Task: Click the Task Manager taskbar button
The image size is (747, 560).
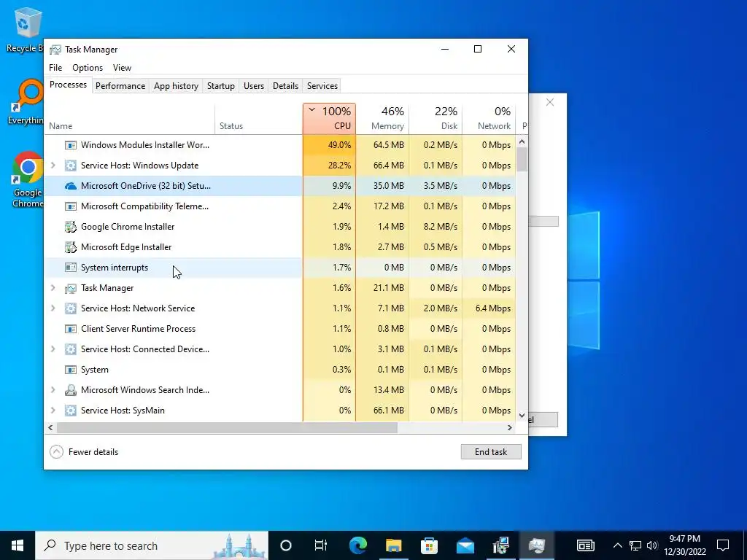Action: coord(536,545)
